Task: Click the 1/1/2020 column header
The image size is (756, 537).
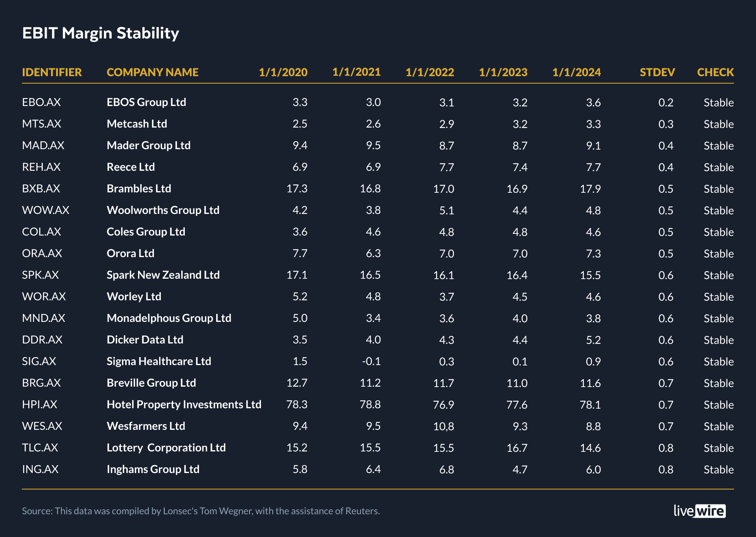Action: [283, 72]
